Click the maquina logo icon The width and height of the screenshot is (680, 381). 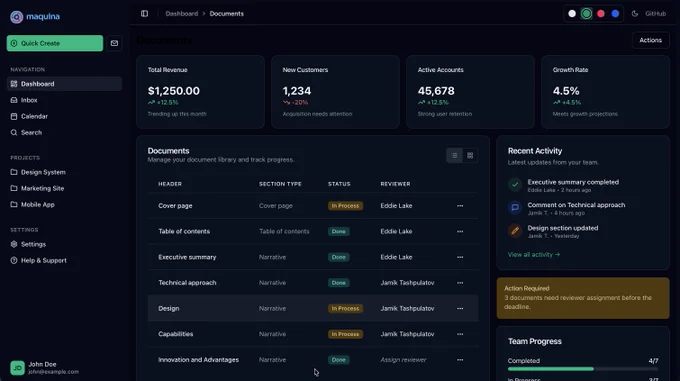pyautogui.click(x=16, y=17)
